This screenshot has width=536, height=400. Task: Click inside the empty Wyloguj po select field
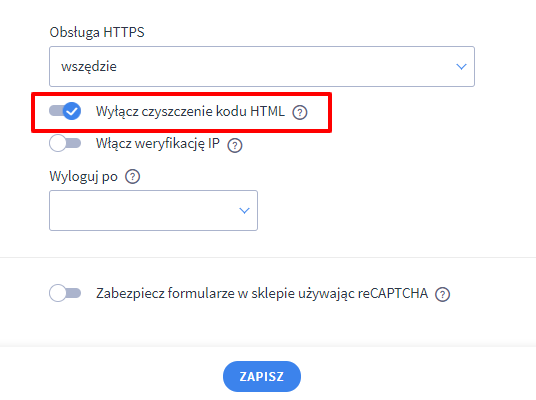click(153, 210)
